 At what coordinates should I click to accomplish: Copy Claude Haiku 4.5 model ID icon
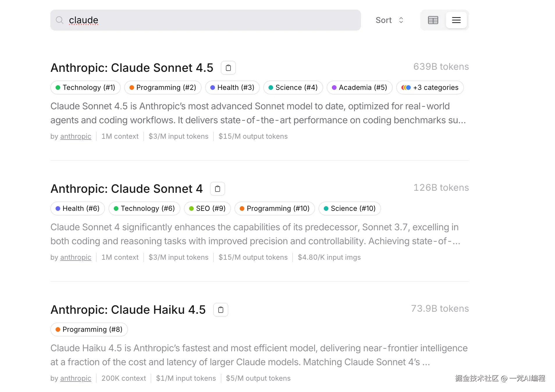(220, 310)
